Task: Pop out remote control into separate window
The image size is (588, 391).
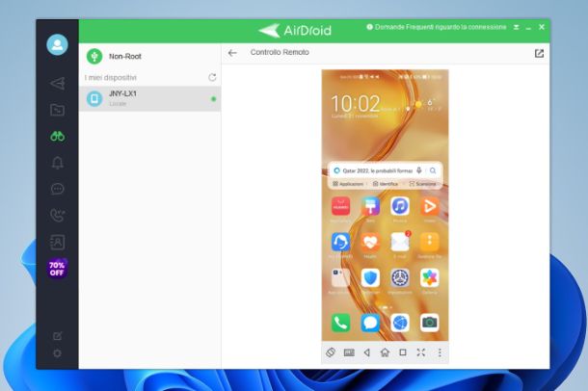Action: [539, 53]
